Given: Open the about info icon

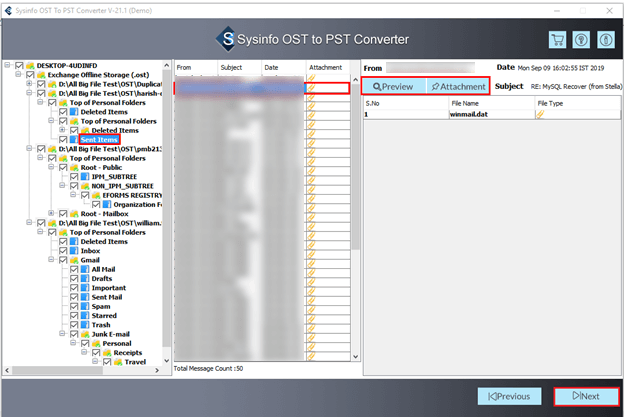Looking at the screenshot, I should 606,40.
